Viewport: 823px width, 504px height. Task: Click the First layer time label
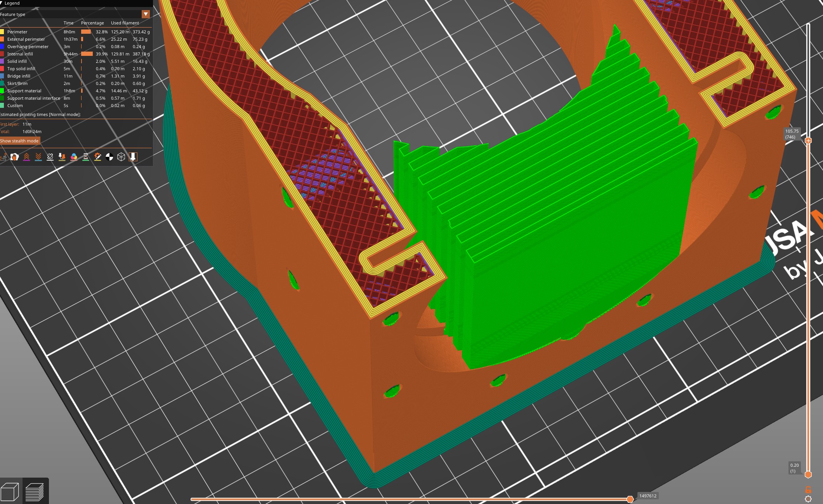pos(10,124)
